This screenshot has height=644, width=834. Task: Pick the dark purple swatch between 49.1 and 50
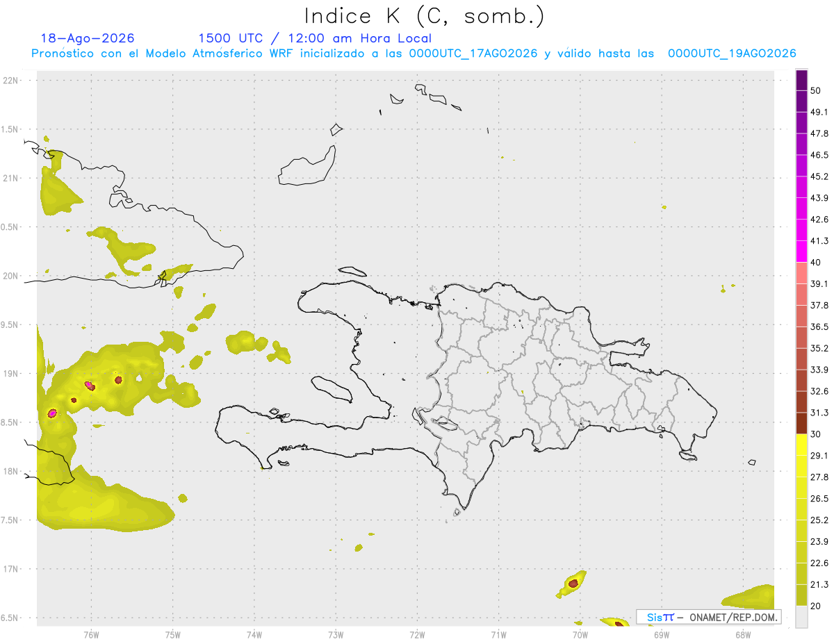tap(801, 101)
